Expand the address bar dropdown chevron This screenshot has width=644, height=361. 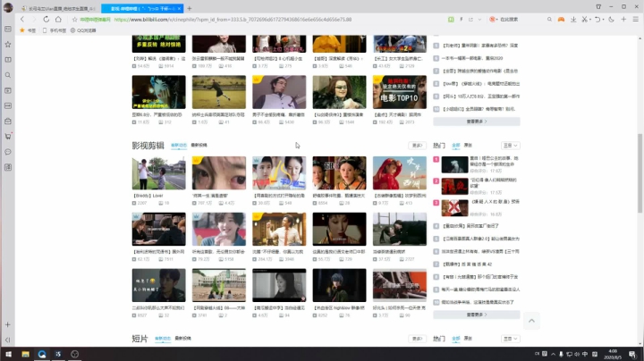[x=479, y=20]
